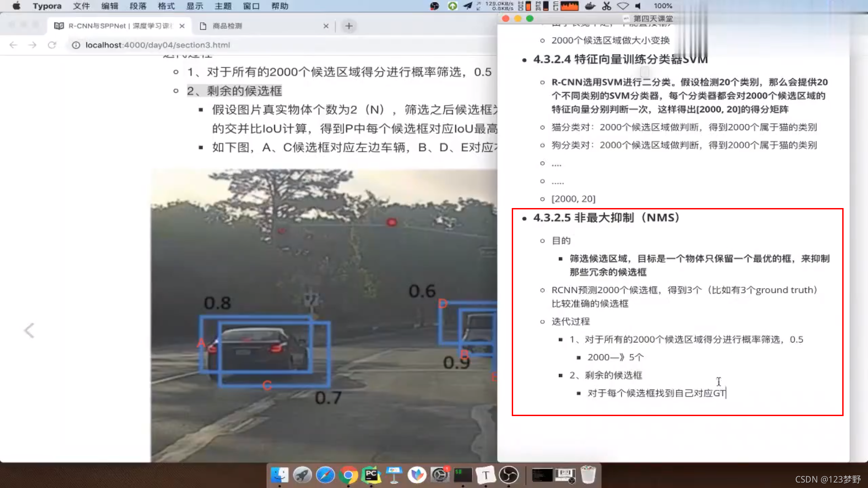The image size is (868, 488).
Task: Click the 目的 bullet in Typora
Action: [561, 241]
